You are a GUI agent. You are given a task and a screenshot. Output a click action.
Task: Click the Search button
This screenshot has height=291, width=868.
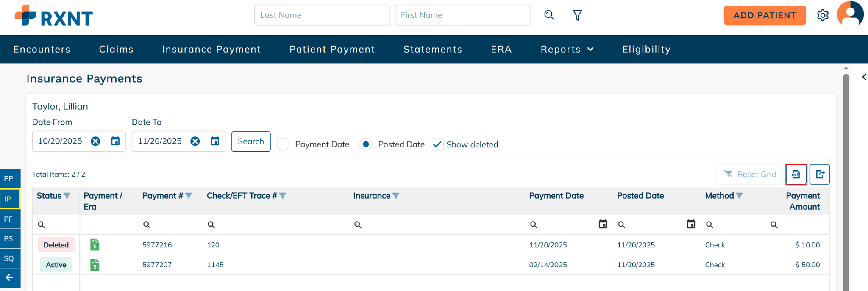click(251, 141)
